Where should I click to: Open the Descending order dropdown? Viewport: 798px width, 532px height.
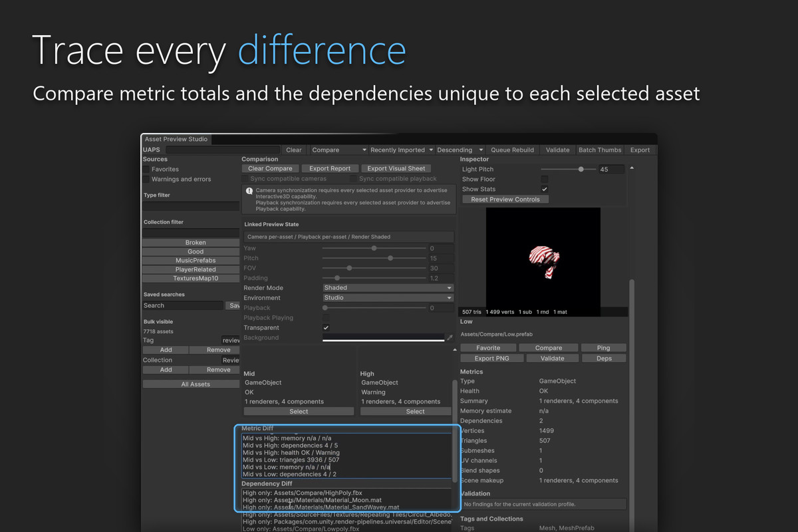tap(460, 150)
